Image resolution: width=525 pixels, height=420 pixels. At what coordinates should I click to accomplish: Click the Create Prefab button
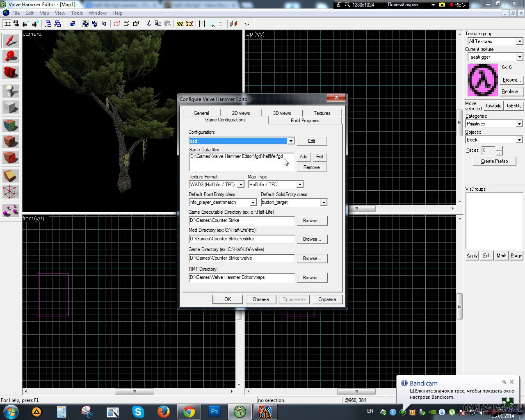[x=494, y=161]
